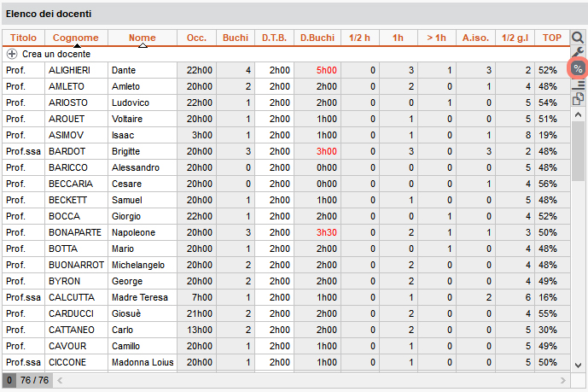Viewport: 588px width, 392px height.
Task: Click the left arrow of horizontal scrollbar
Action: coord(60,380)
